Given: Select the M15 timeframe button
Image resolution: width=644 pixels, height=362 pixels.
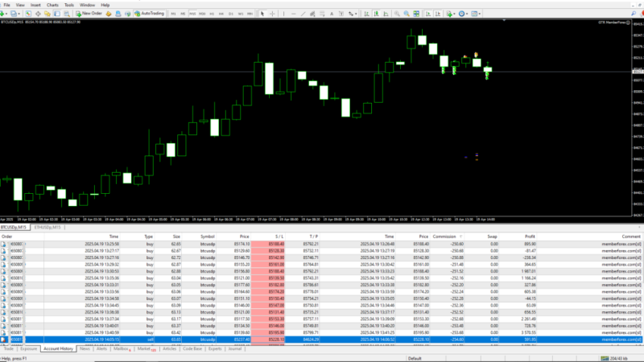Looking at the screenshot, I should pos(192,14).
